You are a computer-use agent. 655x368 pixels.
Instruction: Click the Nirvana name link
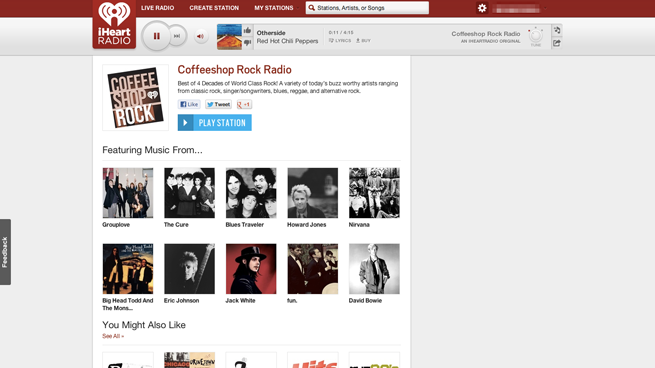[x=359, y=225]
